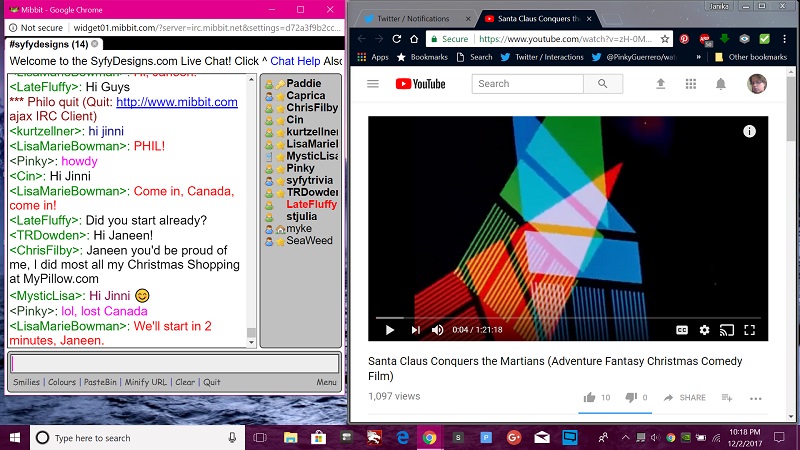
Task: Open Microsoft Edge from taskbar
Action: pos(402,438)
